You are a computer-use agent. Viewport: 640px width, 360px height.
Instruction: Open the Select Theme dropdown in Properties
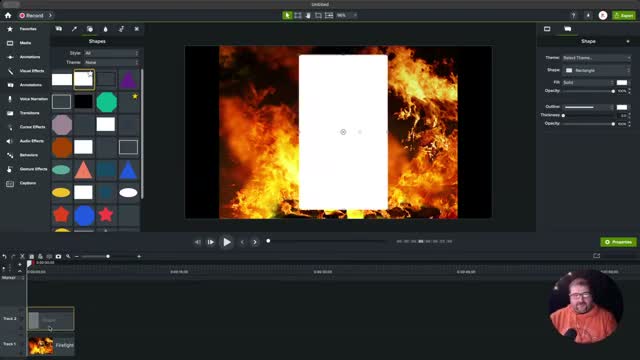(596, 58)
